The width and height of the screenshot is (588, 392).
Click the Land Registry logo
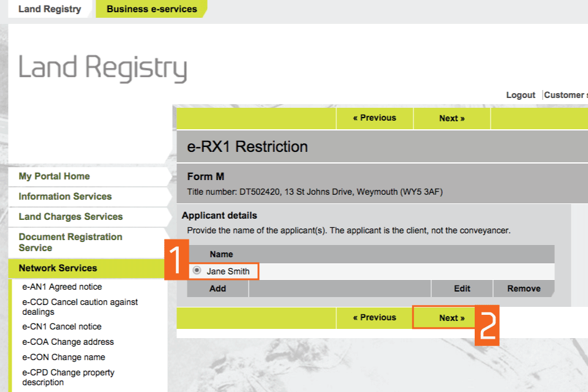(x=102, y=67)
